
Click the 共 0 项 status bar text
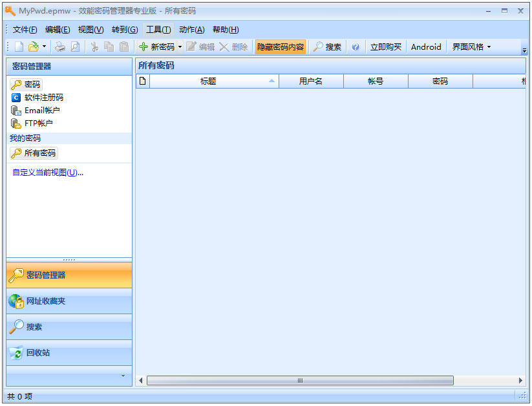19,396
